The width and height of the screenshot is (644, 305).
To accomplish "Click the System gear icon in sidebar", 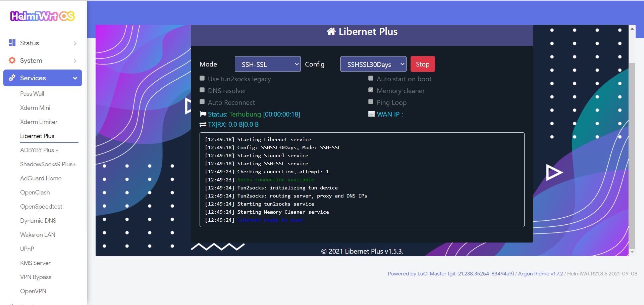I will 12,60.
